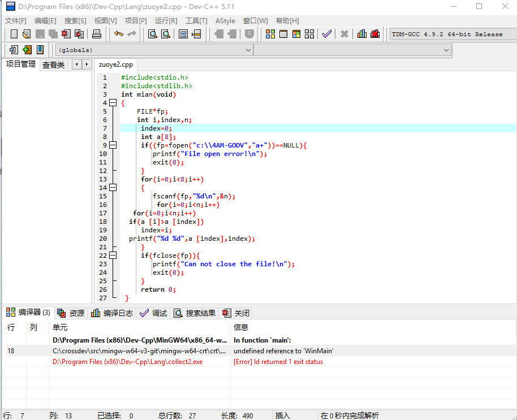Screen dimensions: 517x420
Task: Click the New file toolbar icon
Action: click(x=14, y=34)
